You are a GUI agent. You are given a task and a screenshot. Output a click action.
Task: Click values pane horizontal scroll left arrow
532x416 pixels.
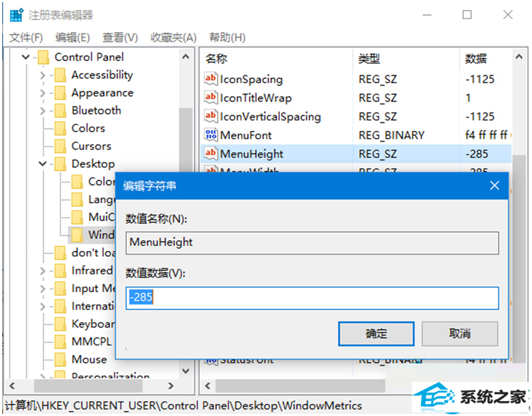(207, 386)
